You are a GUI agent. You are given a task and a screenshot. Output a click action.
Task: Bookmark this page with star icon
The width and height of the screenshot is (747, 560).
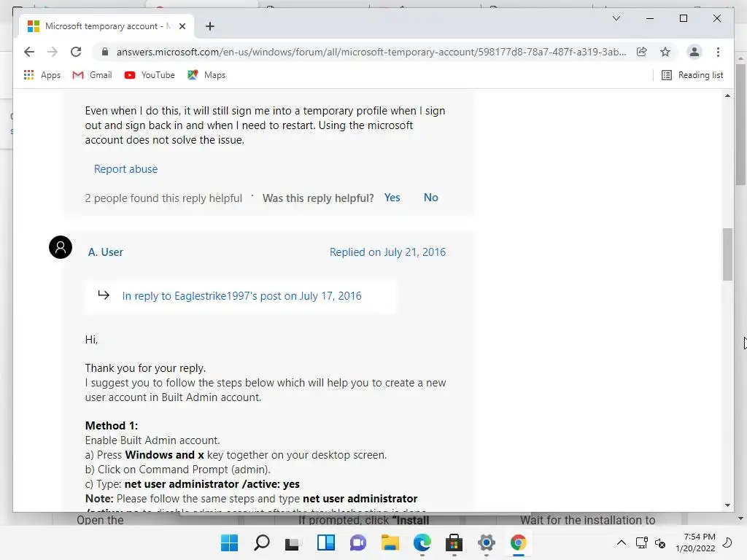[x=665, y=52]
